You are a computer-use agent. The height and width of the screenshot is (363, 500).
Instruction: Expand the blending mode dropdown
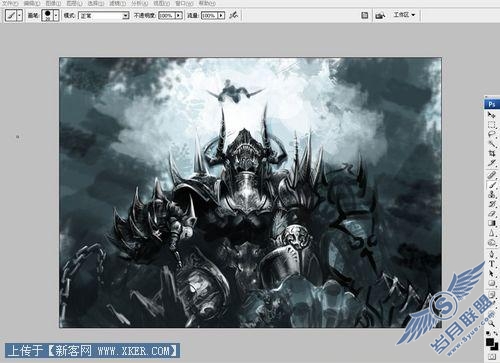126,15
